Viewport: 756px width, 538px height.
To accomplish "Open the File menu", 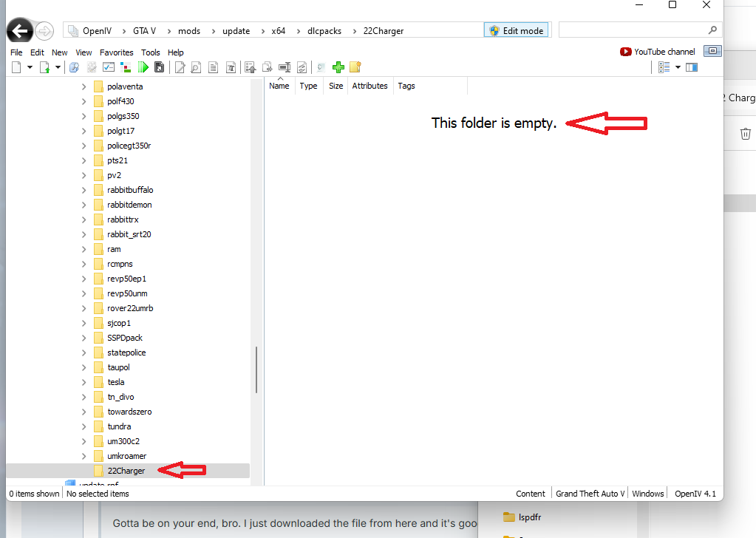I will point(16,52).
